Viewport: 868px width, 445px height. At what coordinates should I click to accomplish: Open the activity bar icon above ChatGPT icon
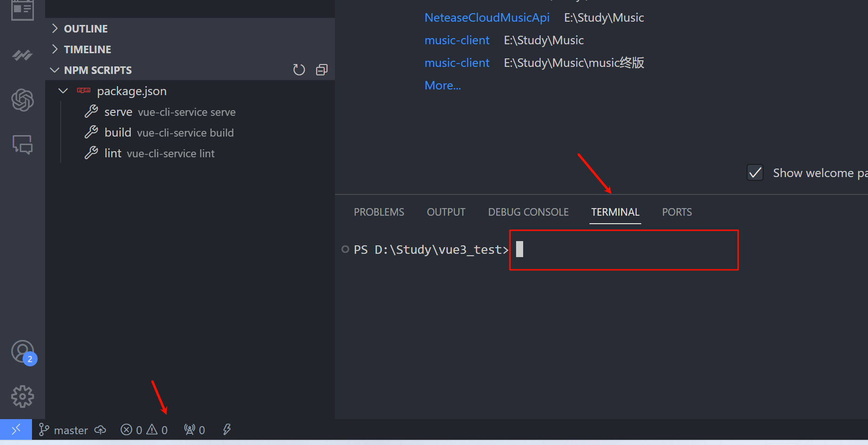[23, 56]
